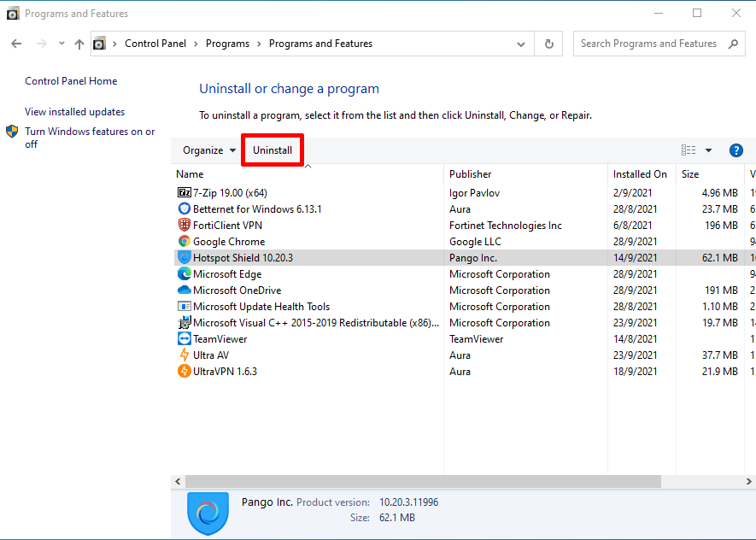This screenshot has height=540, width=756.
Task: Click the Microsoft OneDrive cloud icon
Action: coord(185,291)
